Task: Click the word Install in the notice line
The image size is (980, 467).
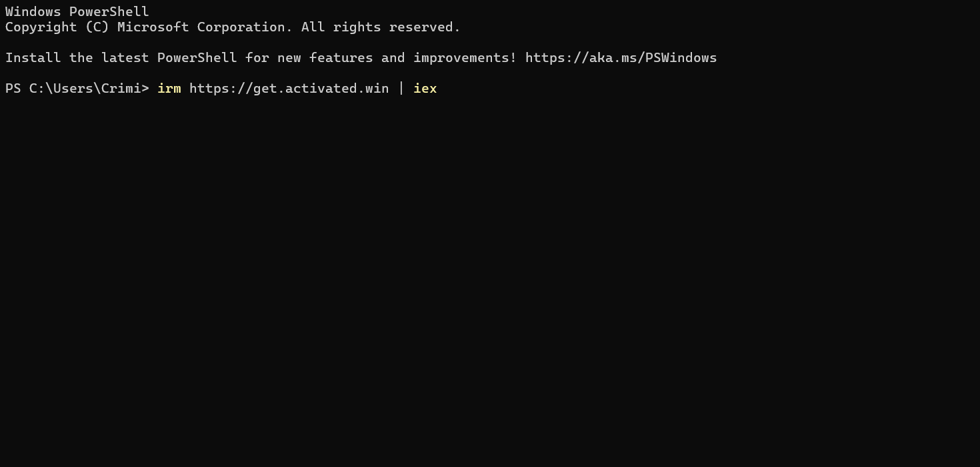Action: (x=33, y=57)
